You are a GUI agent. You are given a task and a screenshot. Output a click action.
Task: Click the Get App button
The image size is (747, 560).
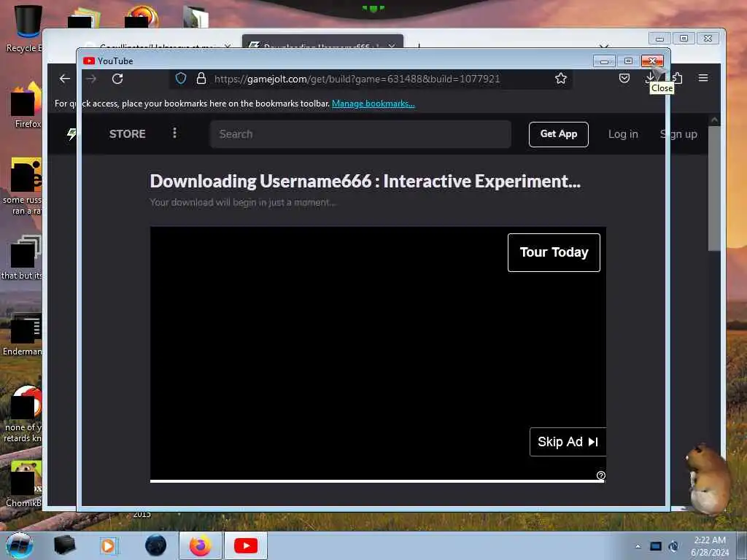558,134
